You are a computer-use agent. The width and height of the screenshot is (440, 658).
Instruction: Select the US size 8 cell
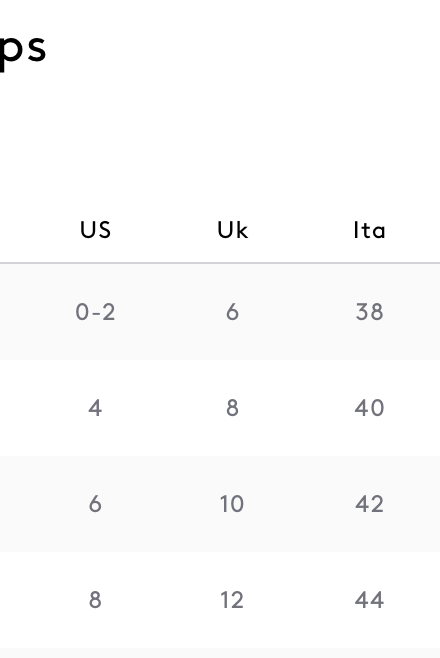(95, 600)
